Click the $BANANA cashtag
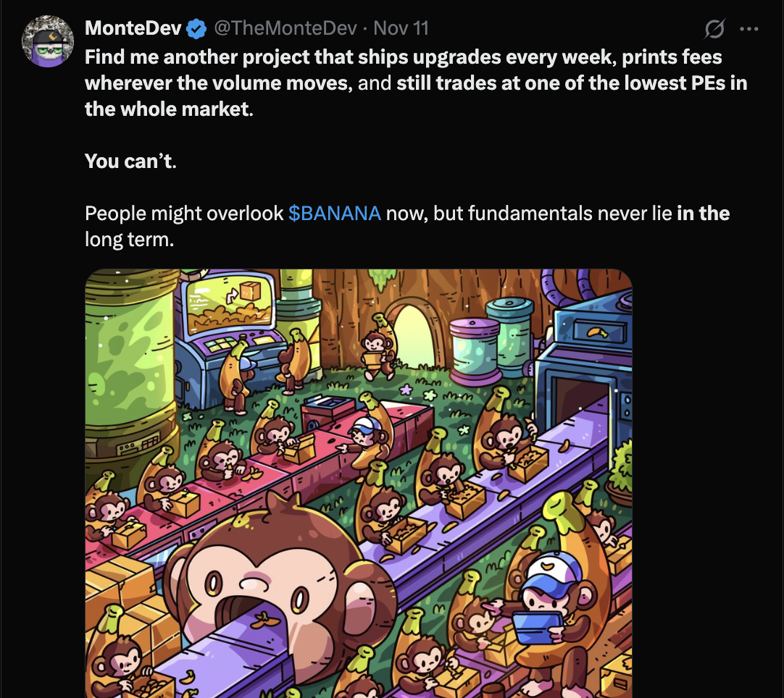 click(335, 214)
